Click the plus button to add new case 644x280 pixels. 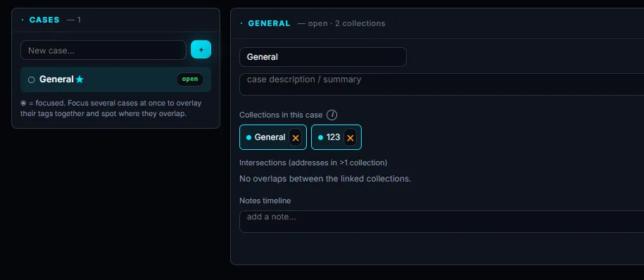point(201,50)
